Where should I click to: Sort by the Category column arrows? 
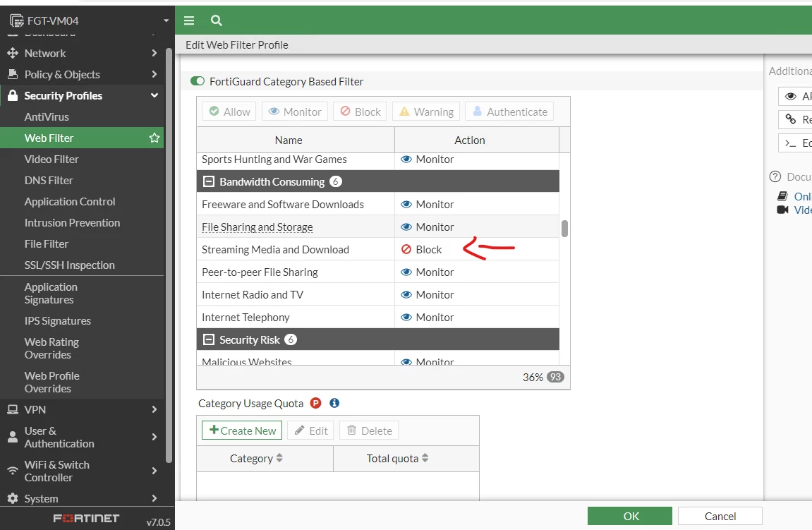tap(279, 458)
